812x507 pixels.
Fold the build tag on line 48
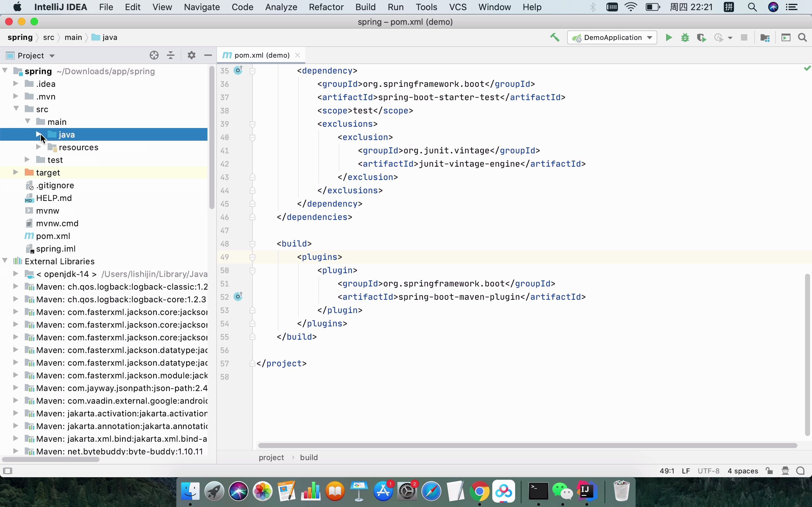(252, 244)
